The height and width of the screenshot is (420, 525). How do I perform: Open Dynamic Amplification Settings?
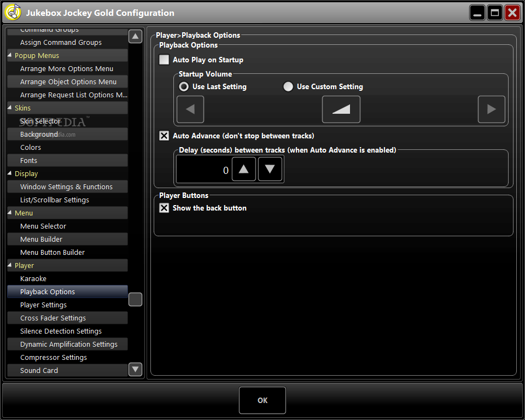pos(67,344)
